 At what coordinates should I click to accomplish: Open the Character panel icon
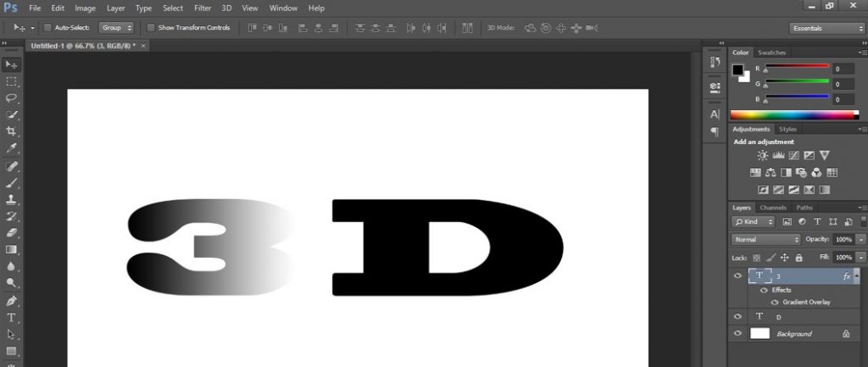click(715, 114)
